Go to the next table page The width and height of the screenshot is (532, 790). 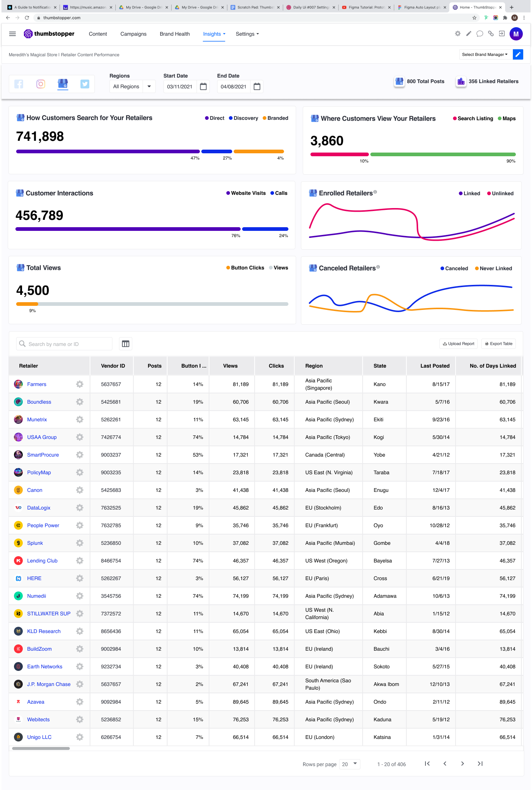click(463, 764)
